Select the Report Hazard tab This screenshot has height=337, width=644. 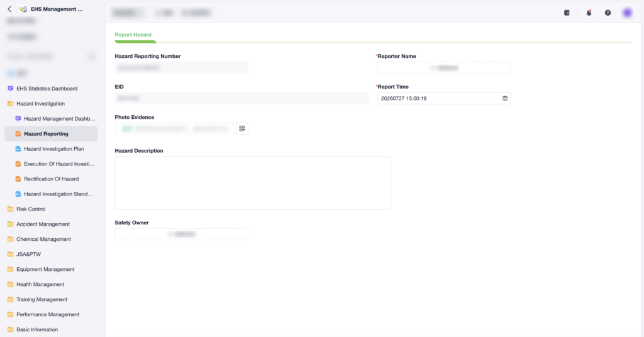tap(133, 35)
